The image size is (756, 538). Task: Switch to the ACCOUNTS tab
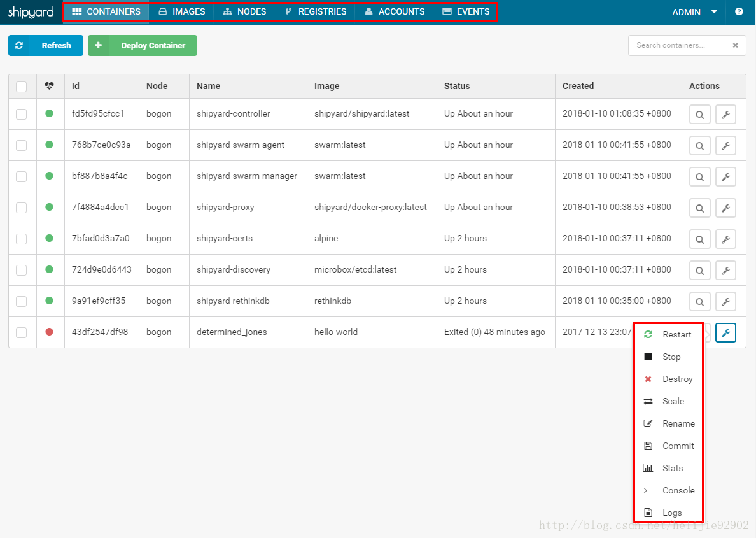click(x=395, y=11)
